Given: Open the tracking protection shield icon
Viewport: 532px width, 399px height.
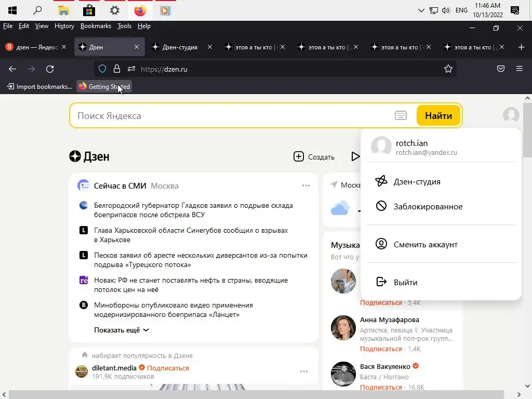Looking at the screenshot, I should pyautogui.click(x=102, y=69).
